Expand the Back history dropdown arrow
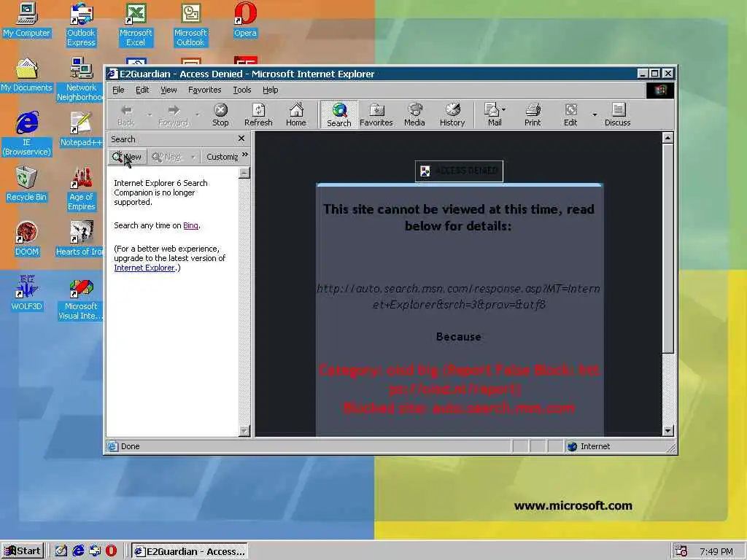 pos(149,114)
